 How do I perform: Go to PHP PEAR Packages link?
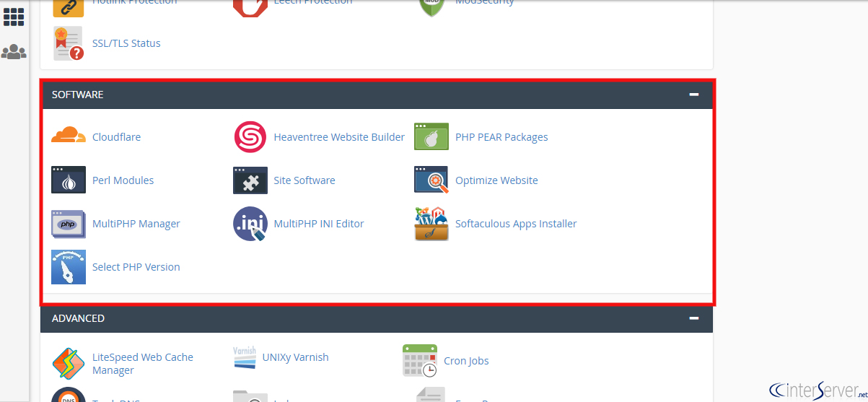[501, 137]
